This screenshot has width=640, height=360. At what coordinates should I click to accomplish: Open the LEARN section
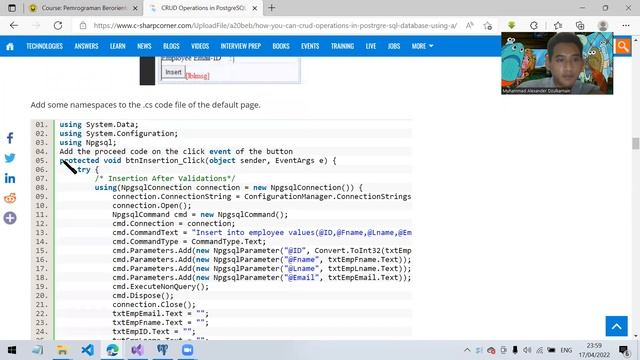click(x=118, y=46)
